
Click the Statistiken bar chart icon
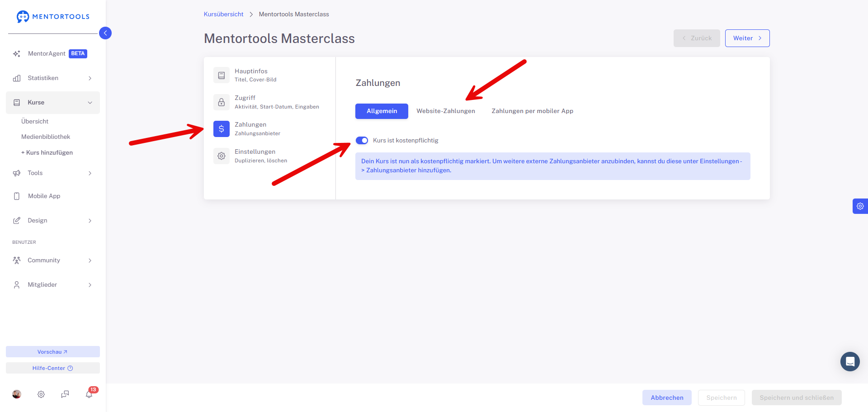click(x=17, y=78)
